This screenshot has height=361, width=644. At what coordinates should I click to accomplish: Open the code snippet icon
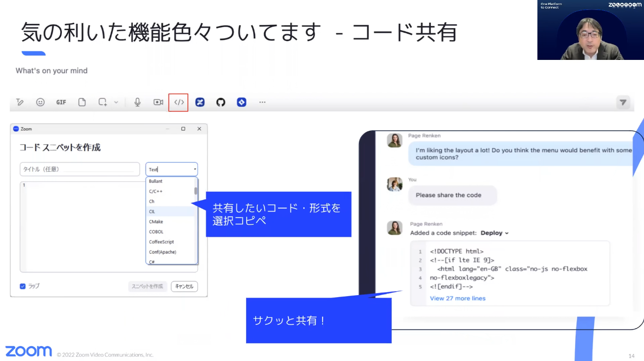179,102
